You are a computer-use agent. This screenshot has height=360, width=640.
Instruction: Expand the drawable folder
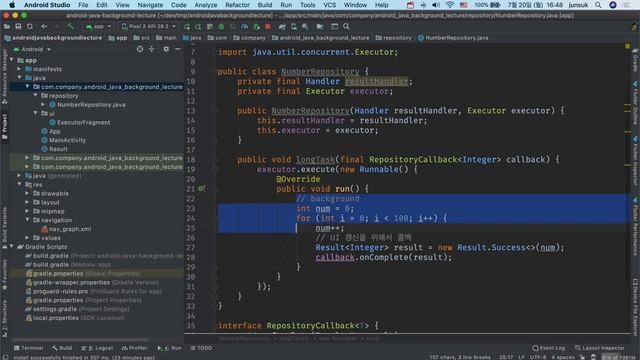coord(27,193)
